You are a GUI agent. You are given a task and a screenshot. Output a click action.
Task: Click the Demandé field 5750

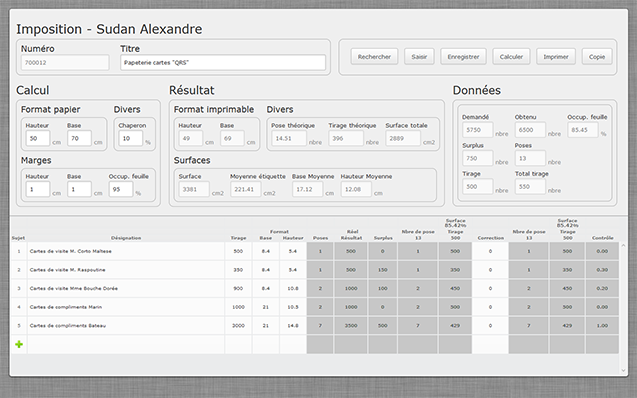[x=477, y=130]
